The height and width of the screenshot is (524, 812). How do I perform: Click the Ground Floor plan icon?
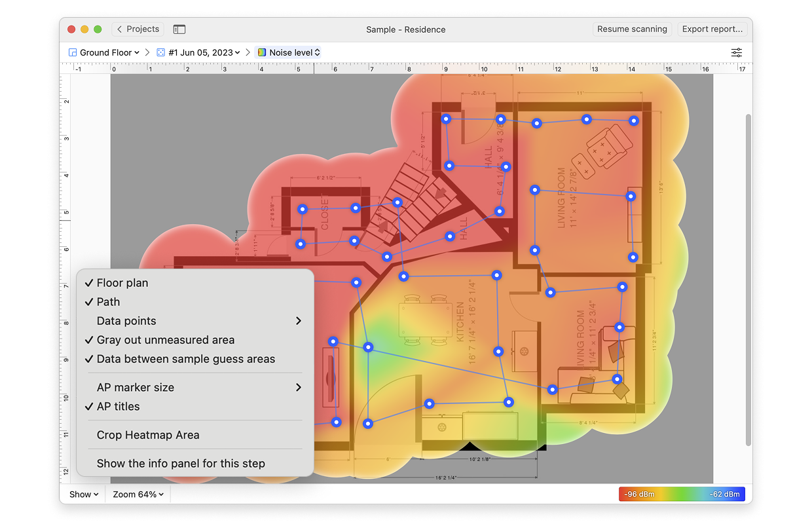point(73,52)
